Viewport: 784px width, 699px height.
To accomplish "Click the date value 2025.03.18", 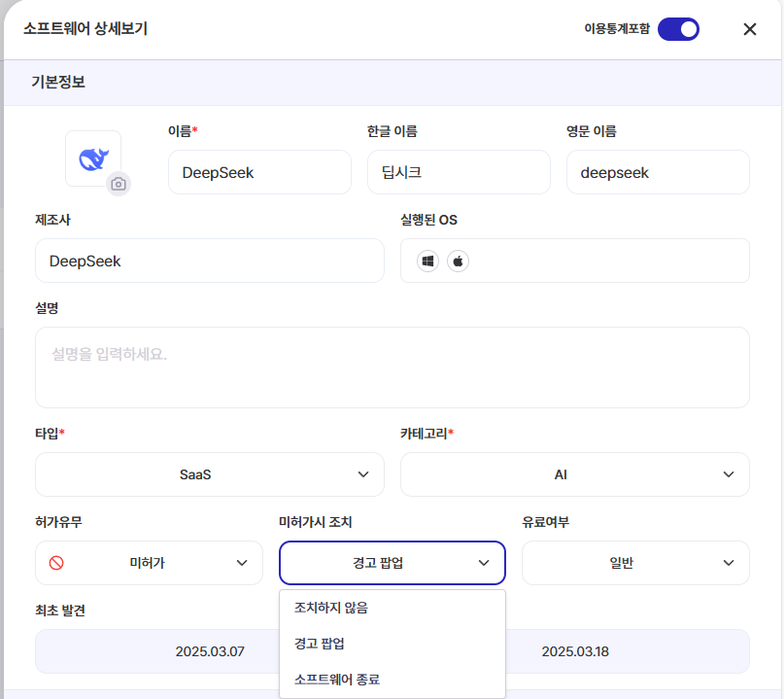I will click(x=575, y=651).
